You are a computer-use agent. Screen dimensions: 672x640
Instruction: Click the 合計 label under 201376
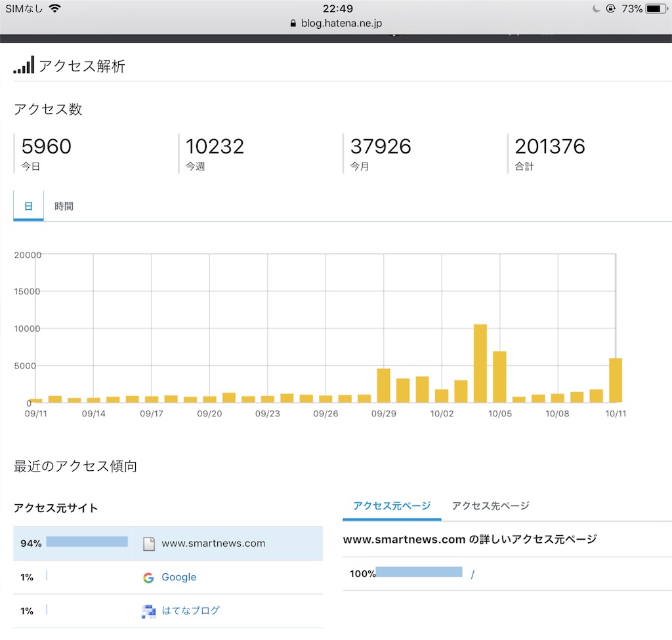524,166
